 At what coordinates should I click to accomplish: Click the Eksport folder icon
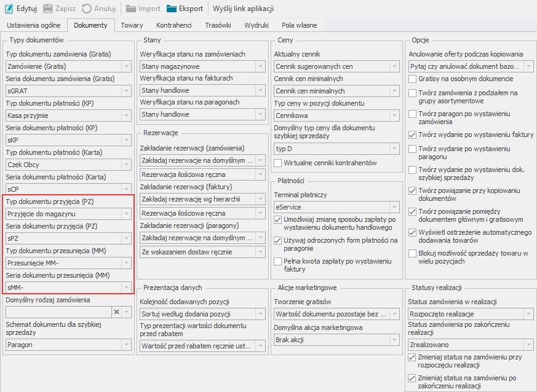click(171, 9)
